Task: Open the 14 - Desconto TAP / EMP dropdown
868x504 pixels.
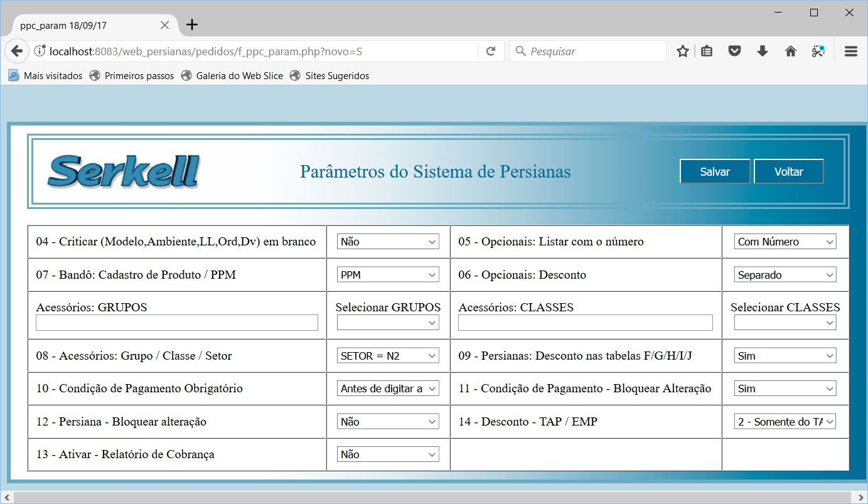Action: click(785, 422)
